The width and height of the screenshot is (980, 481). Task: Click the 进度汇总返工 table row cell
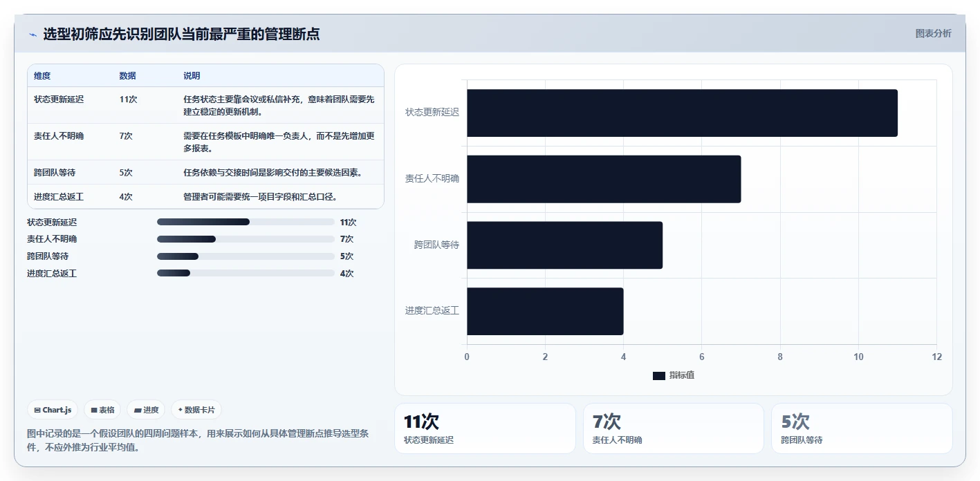(59, 197)
